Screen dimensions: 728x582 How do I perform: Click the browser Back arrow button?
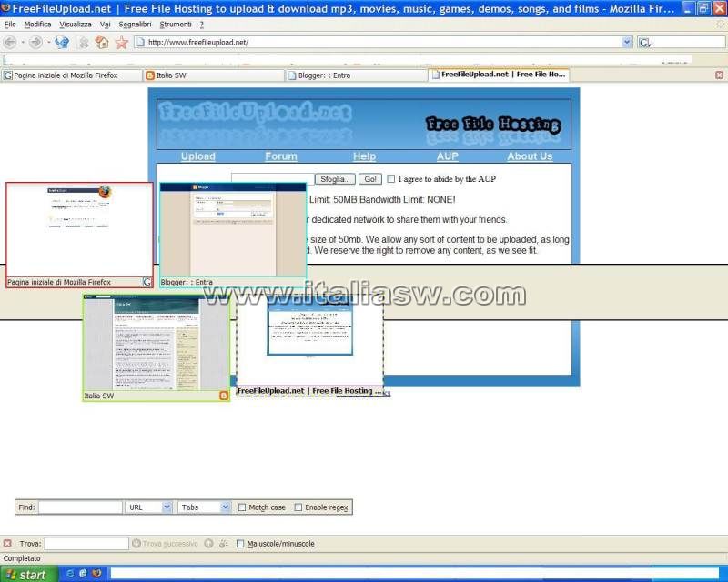pos(10,42)
